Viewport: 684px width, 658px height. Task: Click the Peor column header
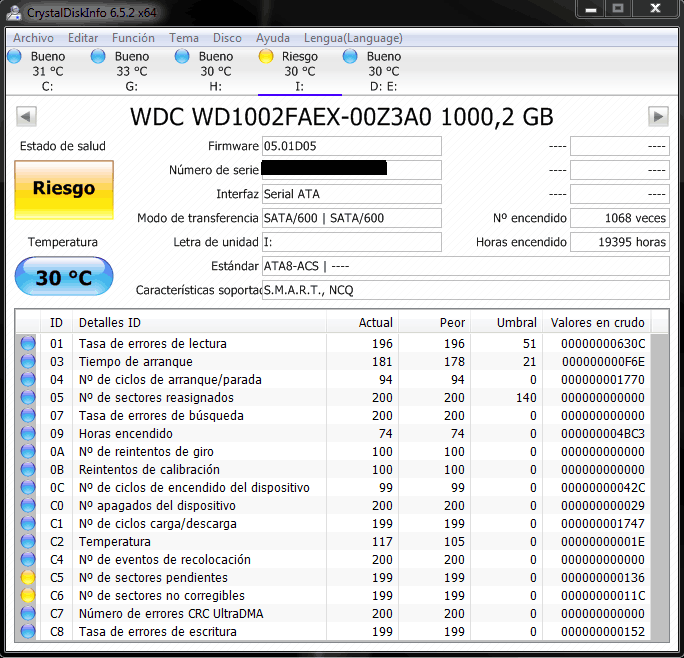434,322
